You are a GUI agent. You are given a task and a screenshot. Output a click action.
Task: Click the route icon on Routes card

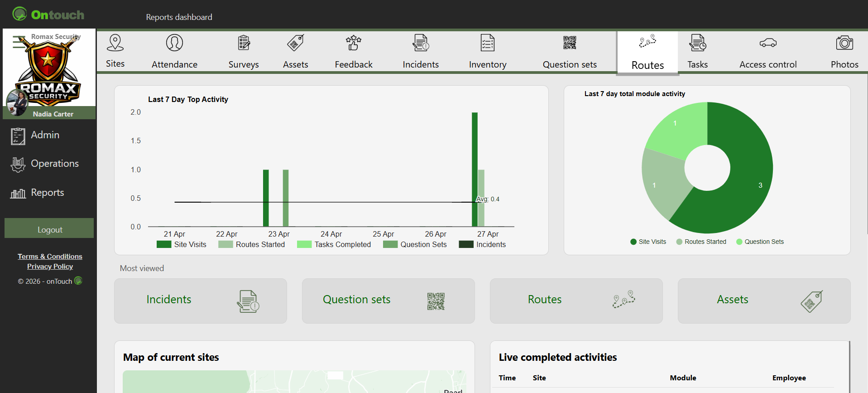coord(624,299)
